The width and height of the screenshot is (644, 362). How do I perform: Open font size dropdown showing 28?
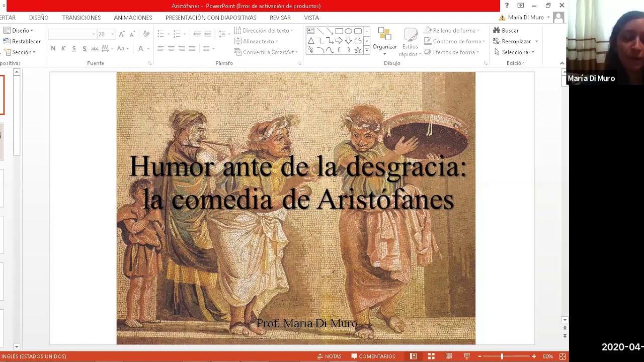coord(112,34)
